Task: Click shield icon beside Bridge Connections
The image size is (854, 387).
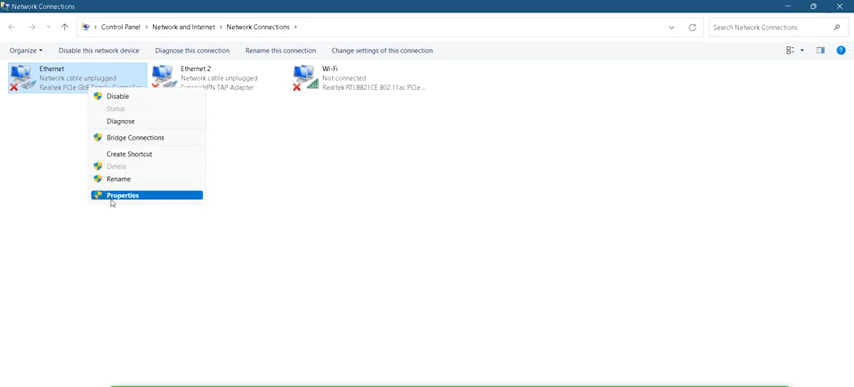Action: coord(98,137)
